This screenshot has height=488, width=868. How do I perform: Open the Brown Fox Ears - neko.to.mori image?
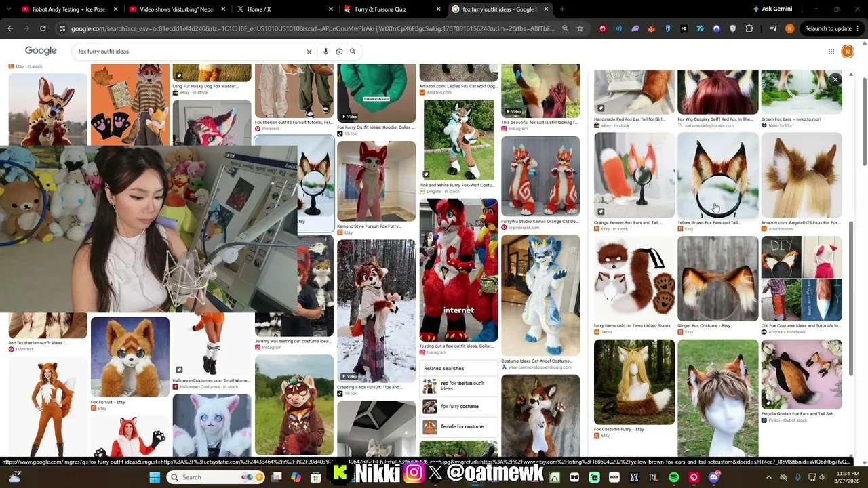coord(802,92)
